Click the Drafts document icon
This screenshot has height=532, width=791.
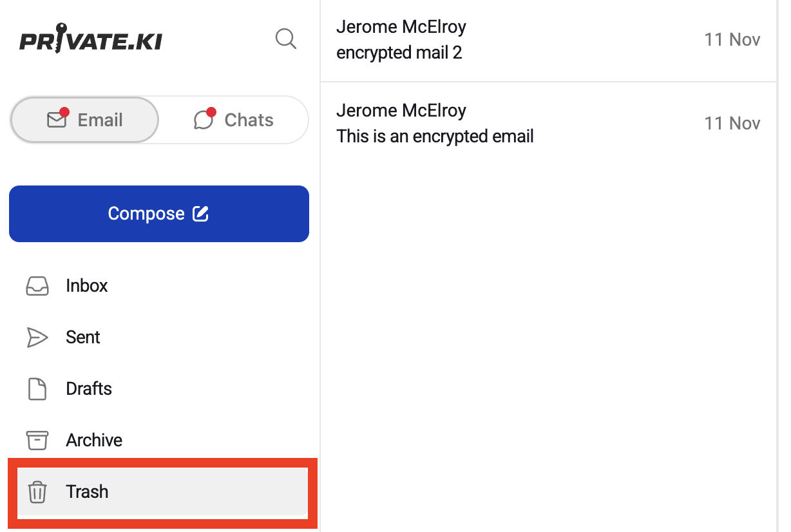37,389
